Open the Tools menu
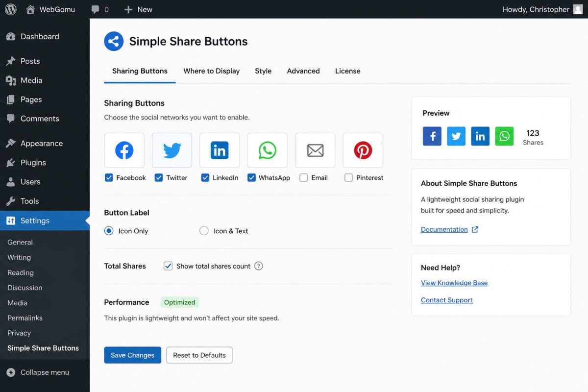 pos(45,201)
